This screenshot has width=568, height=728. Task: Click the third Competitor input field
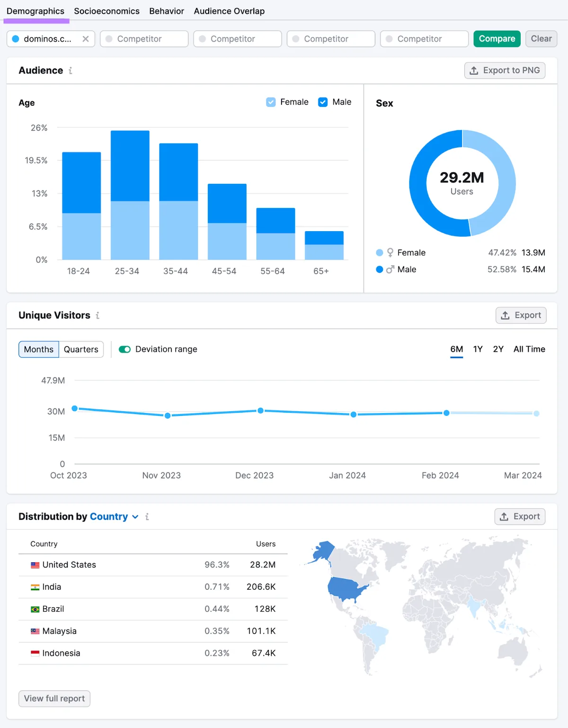(x=331, y=39)
